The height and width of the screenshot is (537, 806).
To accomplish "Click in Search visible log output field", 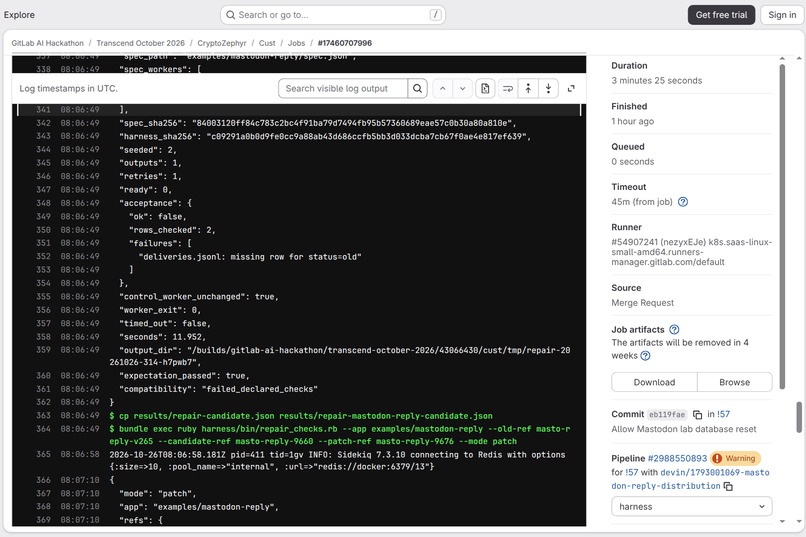I will (343, 88).
